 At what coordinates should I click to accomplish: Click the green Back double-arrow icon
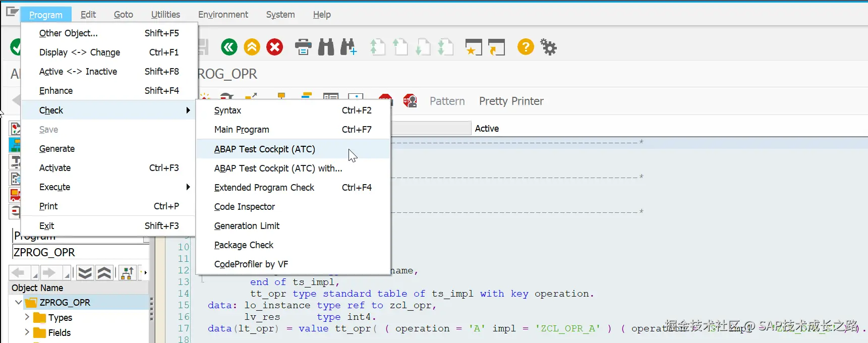click(229, 47)
